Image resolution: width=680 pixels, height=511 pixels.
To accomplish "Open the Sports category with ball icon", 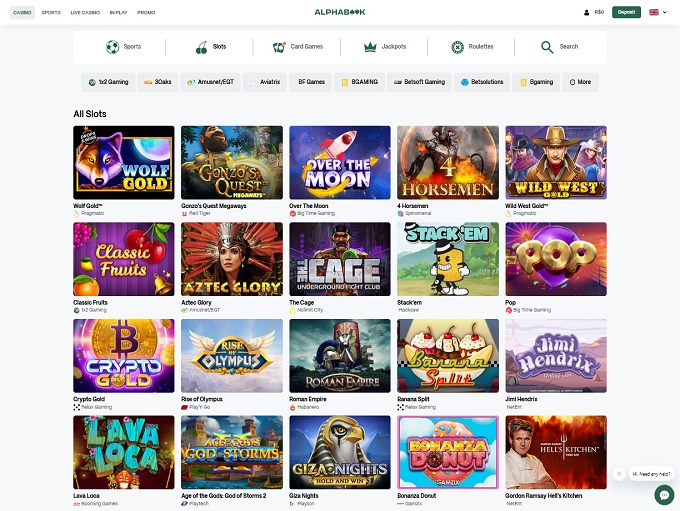I will coord(124,47).
